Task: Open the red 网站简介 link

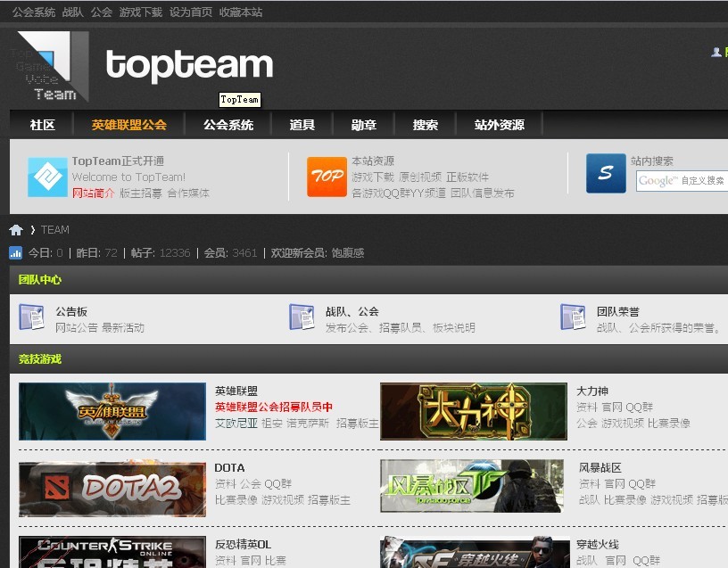Action: point(94,193)
